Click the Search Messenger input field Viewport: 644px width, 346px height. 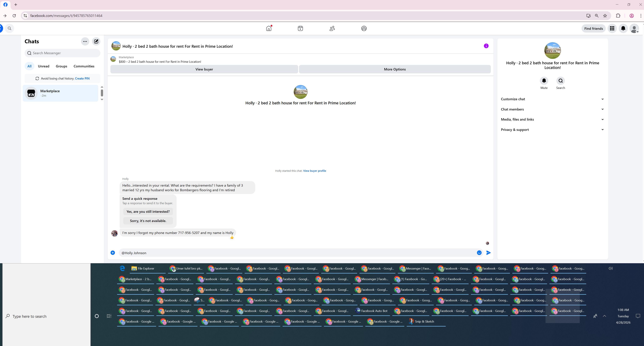click(63, 53)
